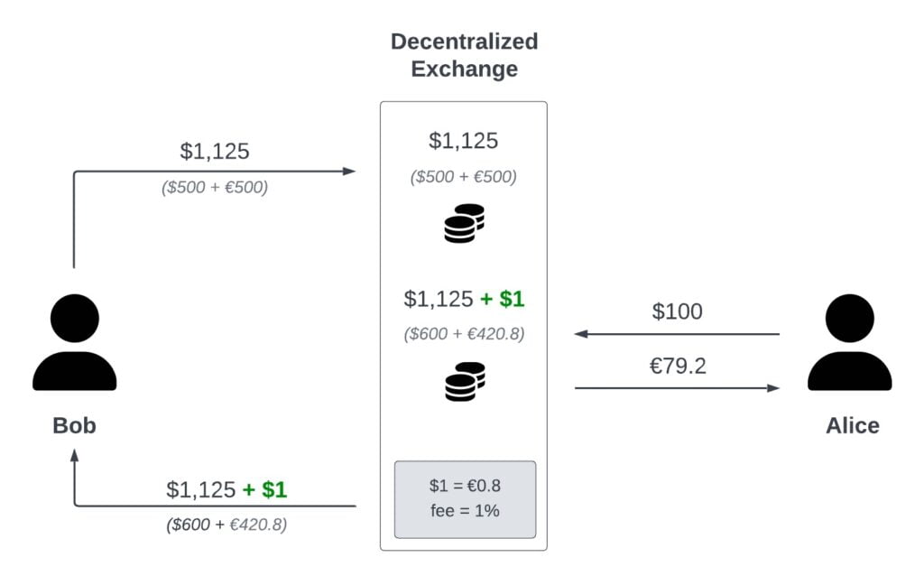Click the $1,125 amount above Bob's deposit arrow
924x576 pixels.
coord(215,152)
